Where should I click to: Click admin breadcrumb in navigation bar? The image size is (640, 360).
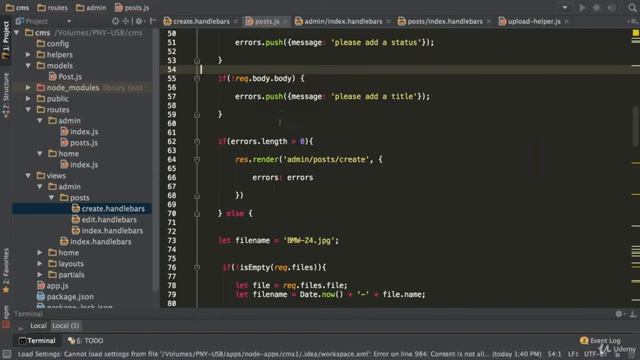coord(91,8)
